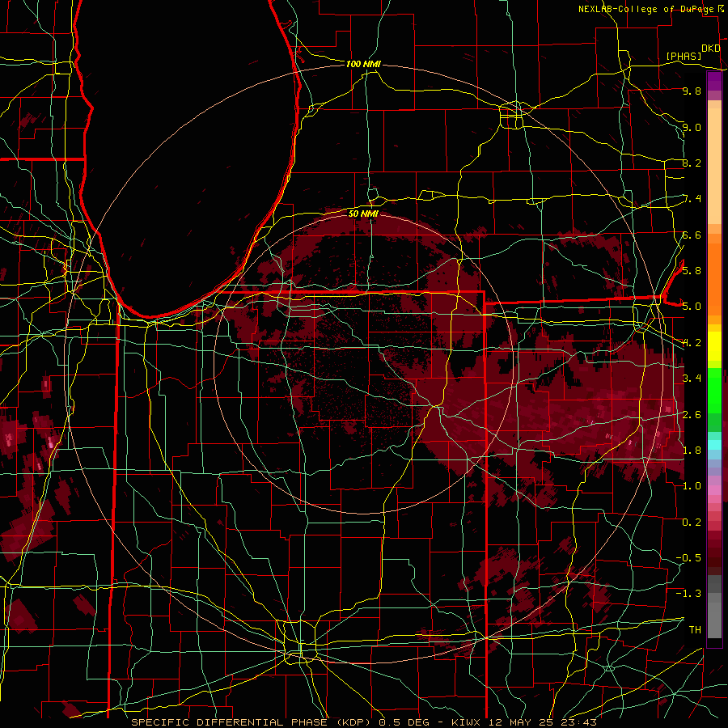
Task: Pick the purple segment atop the color bar
Action: click(x=714, y=81)
